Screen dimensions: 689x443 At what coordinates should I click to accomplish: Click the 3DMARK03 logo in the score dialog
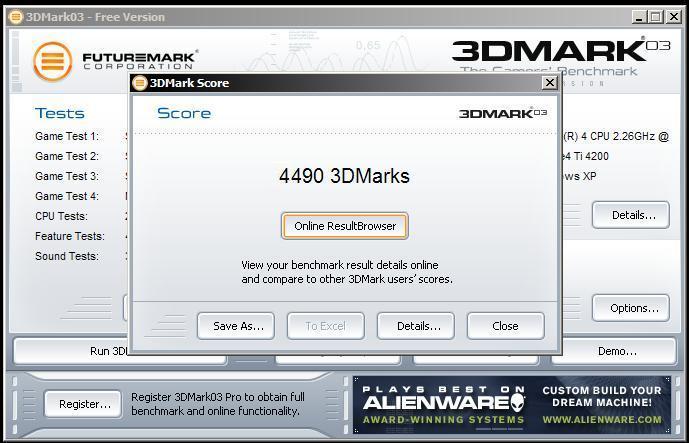(x=503, y=113)
